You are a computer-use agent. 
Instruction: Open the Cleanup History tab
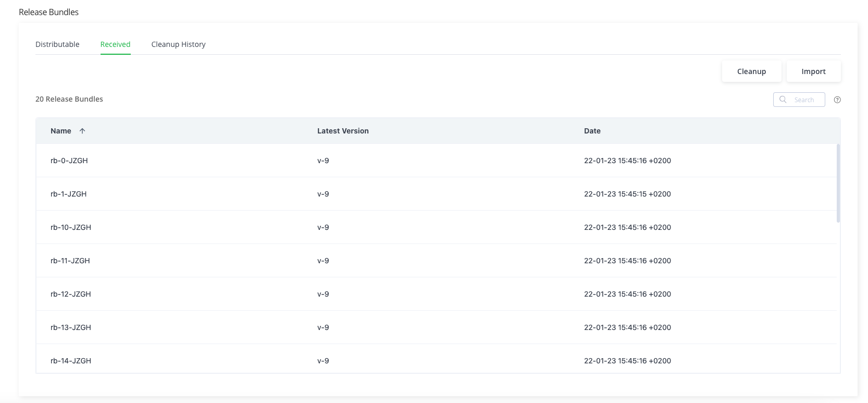[x=178, y=44]
